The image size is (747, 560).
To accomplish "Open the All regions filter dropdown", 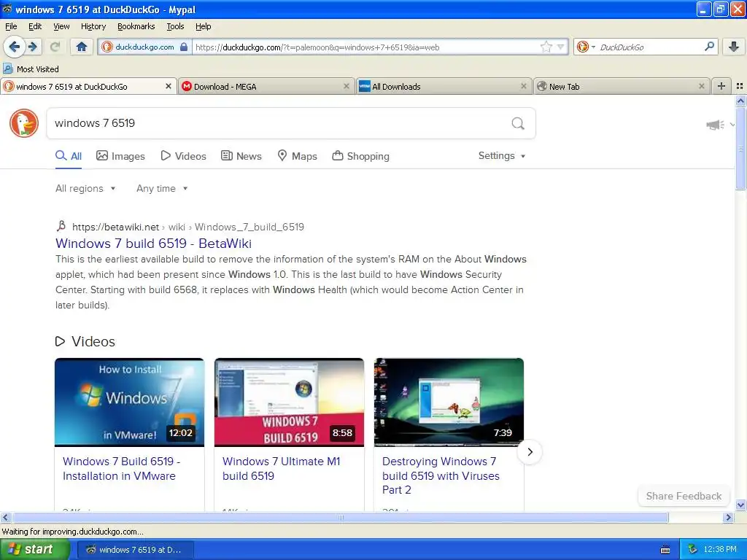I will (x=85, y=189).
